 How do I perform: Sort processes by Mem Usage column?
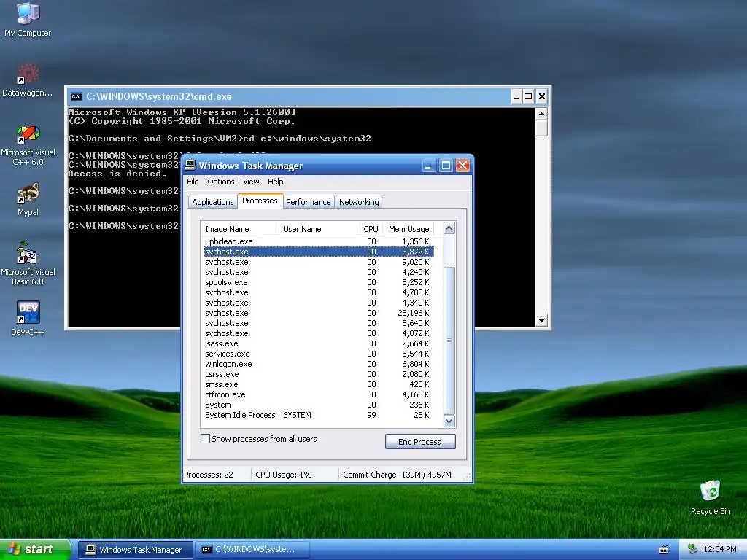[409, 228]
